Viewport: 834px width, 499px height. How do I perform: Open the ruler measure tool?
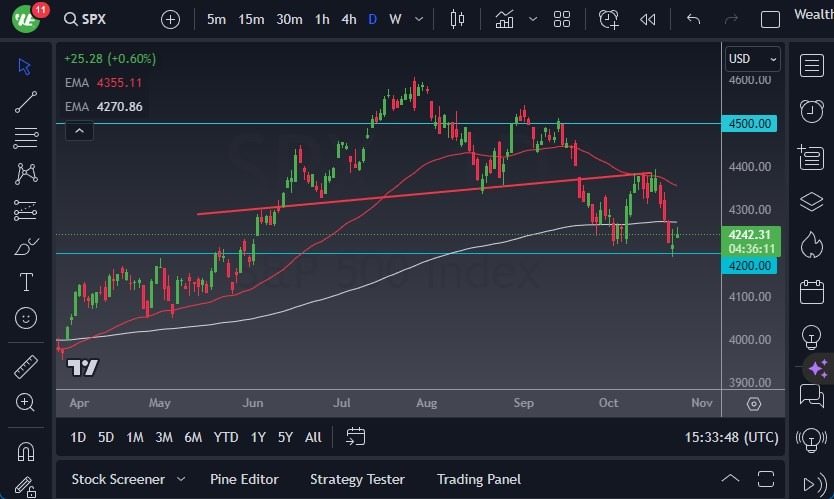pos(27,367)
